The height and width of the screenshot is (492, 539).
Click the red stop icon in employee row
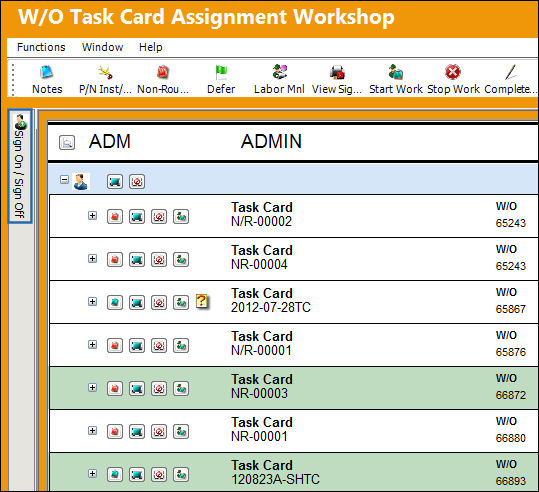137,181
